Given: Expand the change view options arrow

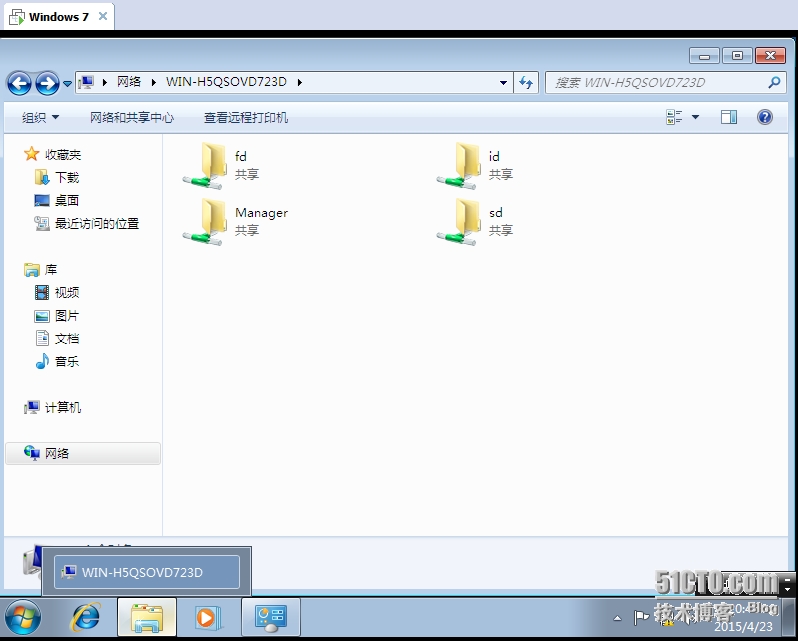Looking at the screenshot, I should 696,117.
